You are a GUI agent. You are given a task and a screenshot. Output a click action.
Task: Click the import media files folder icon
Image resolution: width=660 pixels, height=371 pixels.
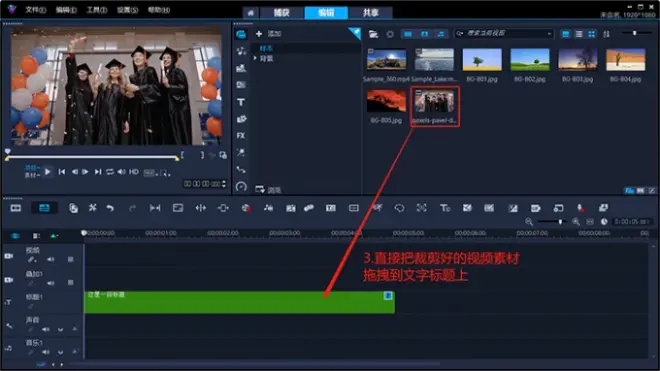point(373,34)
